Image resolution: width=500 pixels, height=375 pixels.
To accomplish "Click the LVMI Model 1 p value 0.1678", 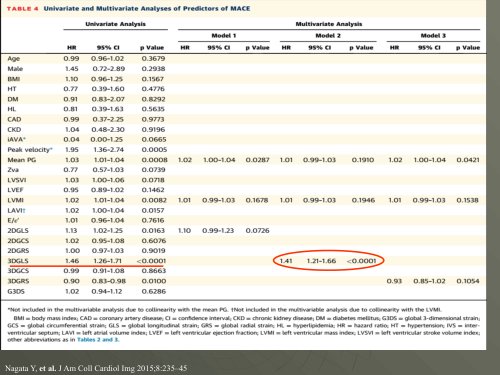I will (x=257, y=200).
